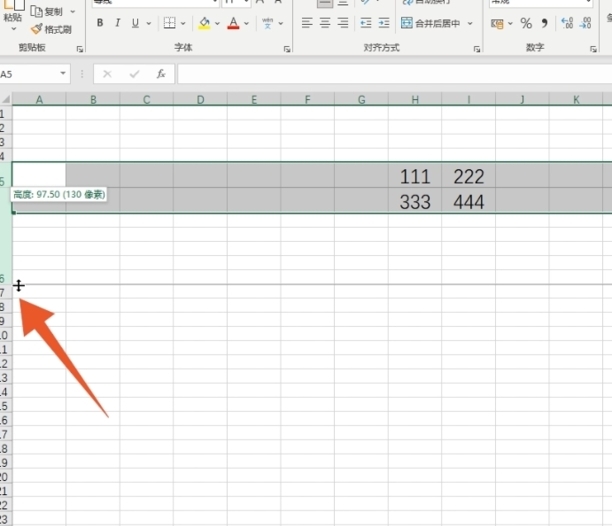Select column K header
Screen dimensions: 612x526
point(576,100)
